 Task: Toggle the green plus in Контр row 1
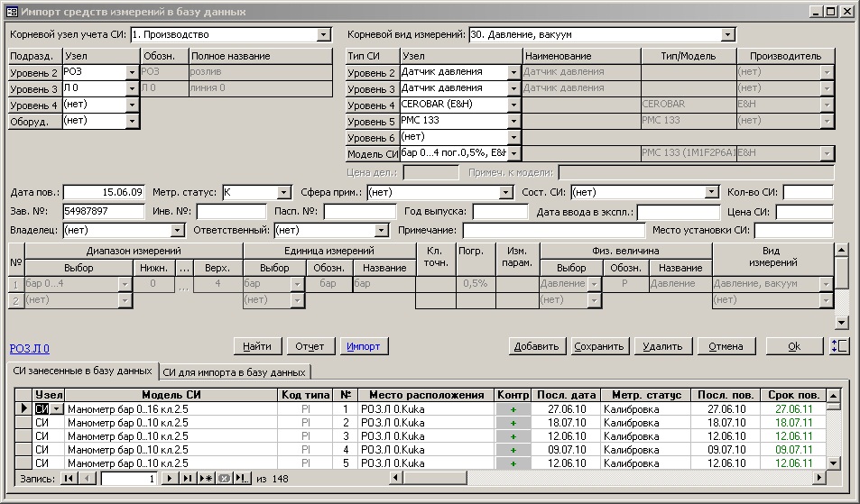[513, 409]
